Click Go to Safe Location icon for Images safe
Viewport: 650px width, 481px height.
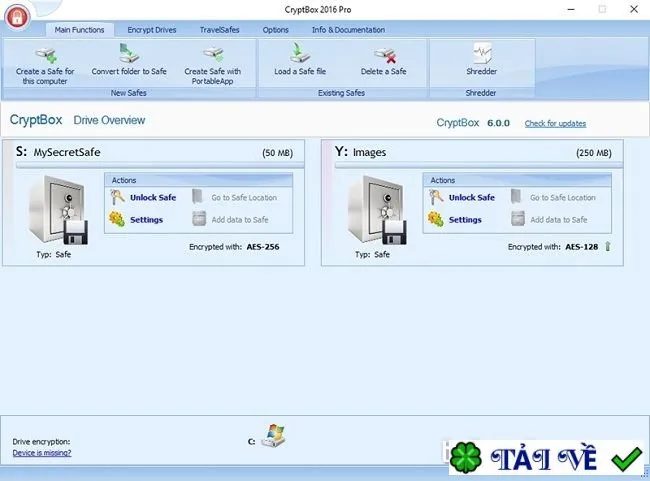point(516,197)
